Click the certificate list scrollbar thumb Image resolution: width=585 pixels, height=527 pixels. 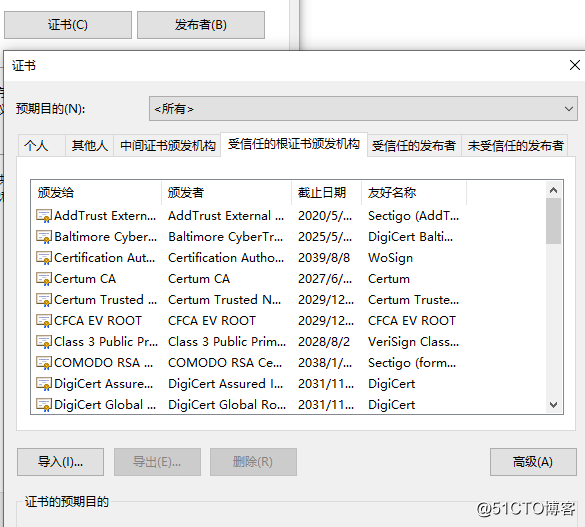pos(554,221)
